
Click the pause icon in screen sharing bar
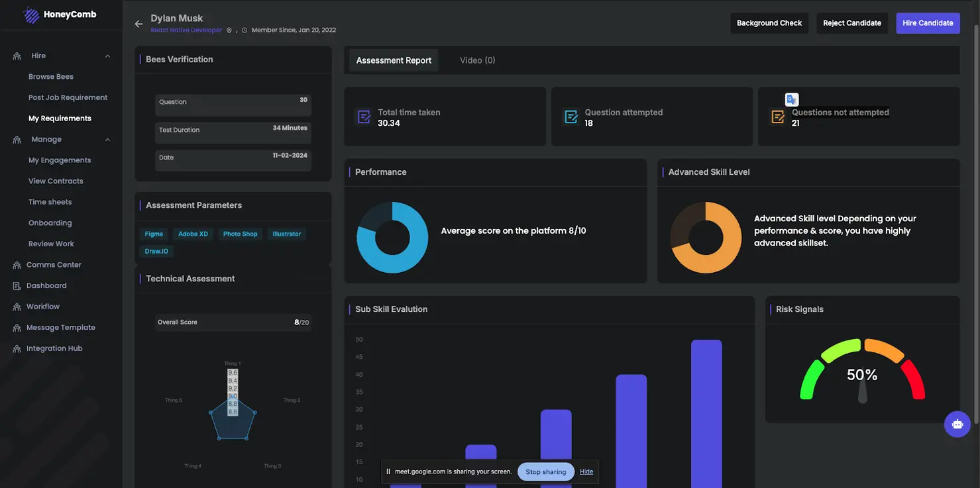pos(388,472)
